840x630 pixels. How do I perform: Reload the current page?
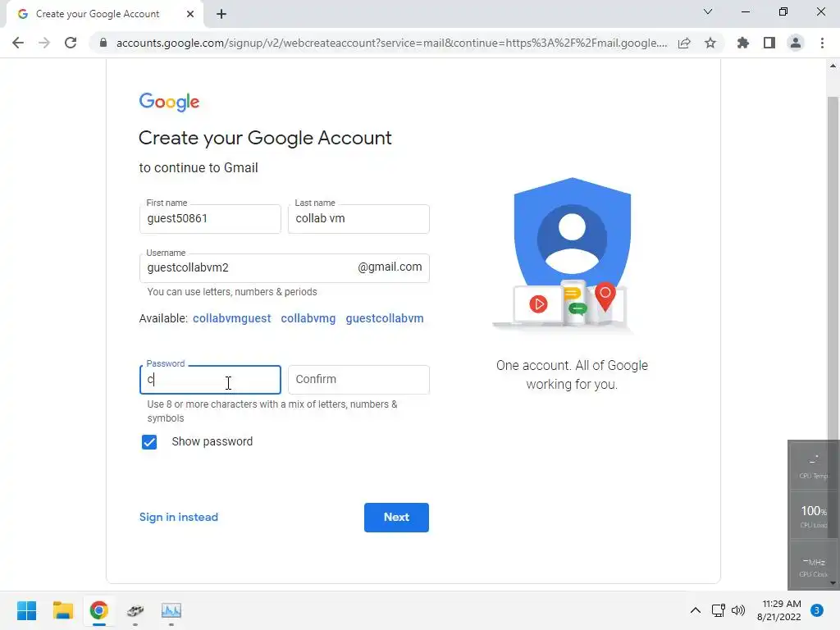point(71,43)
